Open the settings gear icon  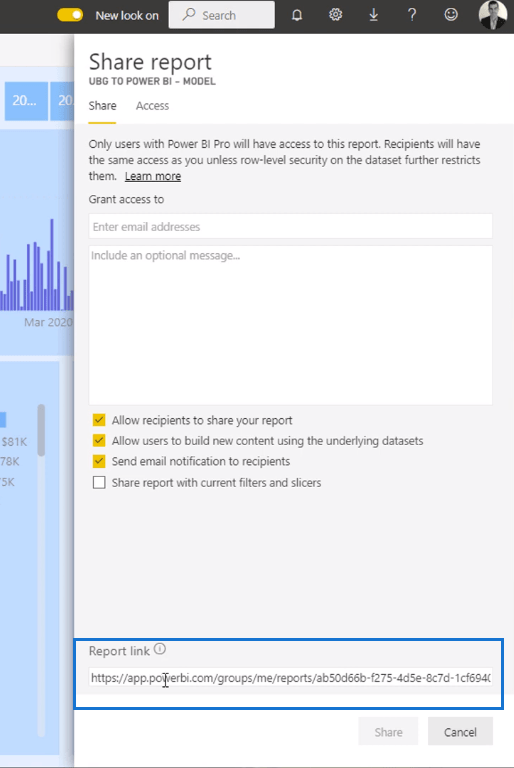coord(336,15)
